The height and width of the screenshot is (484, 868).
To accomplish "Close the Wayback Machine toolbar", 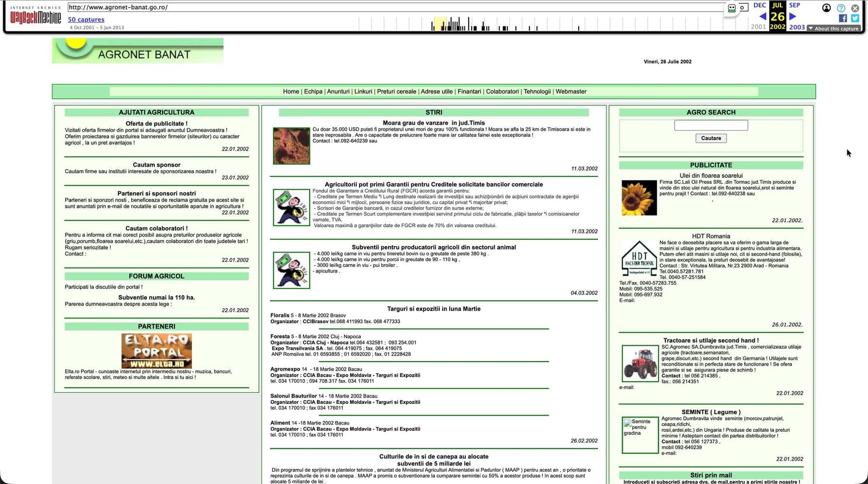I will pos(855,8).
